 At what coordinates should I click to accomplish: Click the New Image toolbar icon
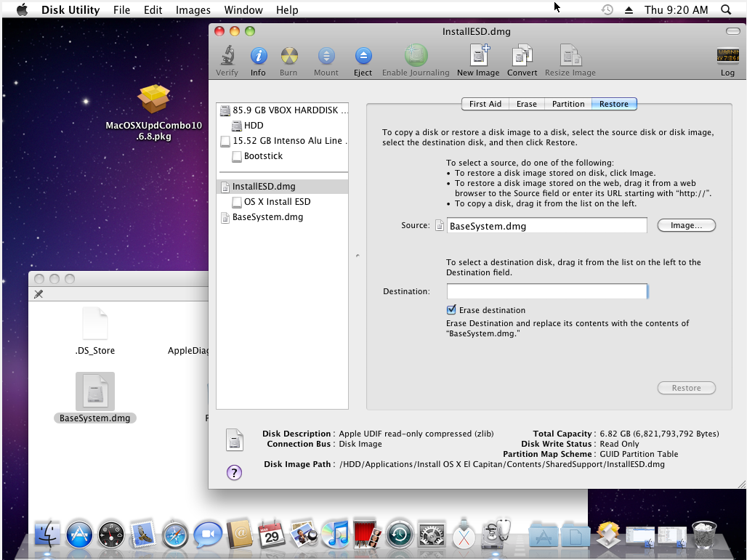coord(478,57)
